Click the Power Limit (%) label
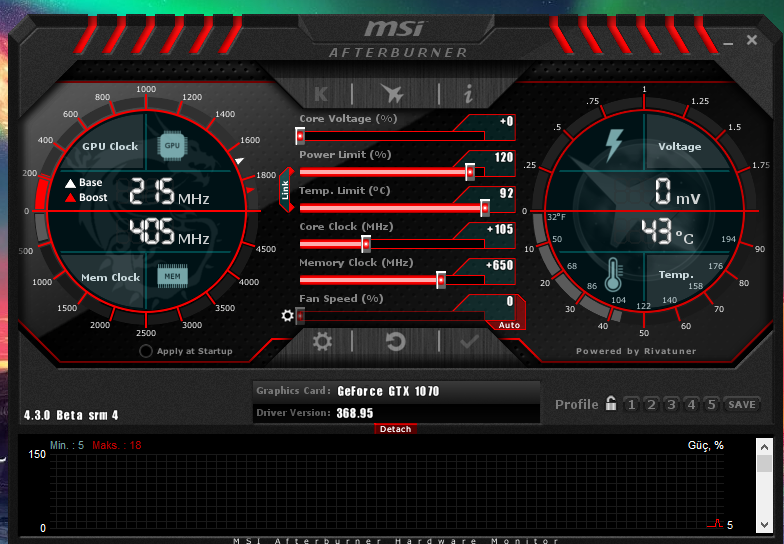Viewport: 784px width, 544px height. (345, 155)
